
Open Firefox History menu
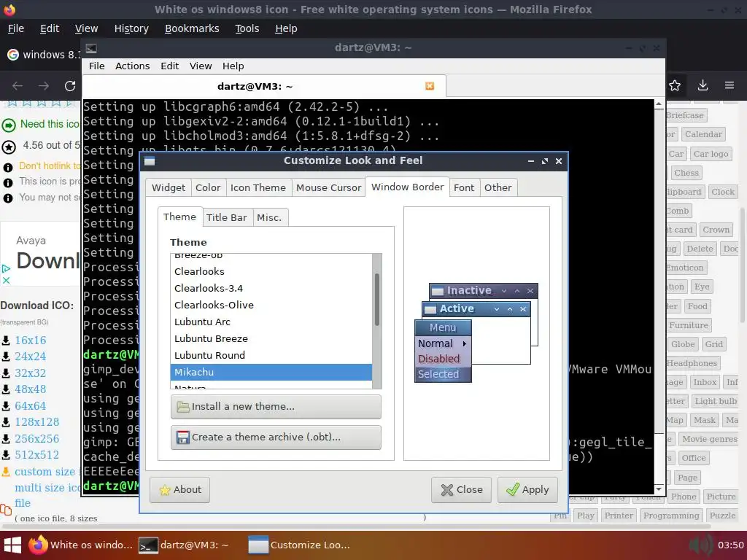131,28
